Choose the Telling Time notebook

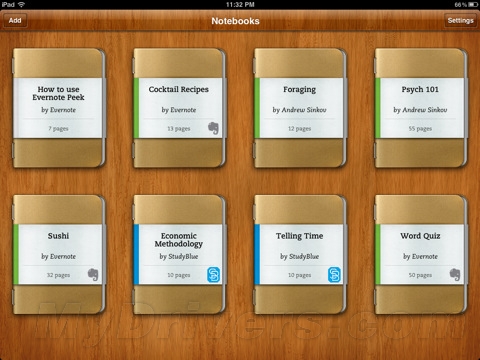(300, 255)
